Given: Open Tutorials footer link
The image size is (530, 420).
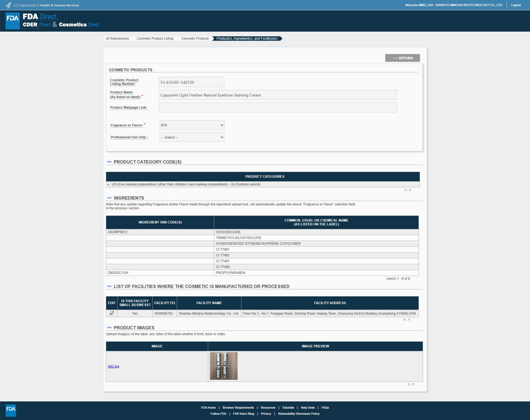Looking at the screenshot, I should point(288,408).
